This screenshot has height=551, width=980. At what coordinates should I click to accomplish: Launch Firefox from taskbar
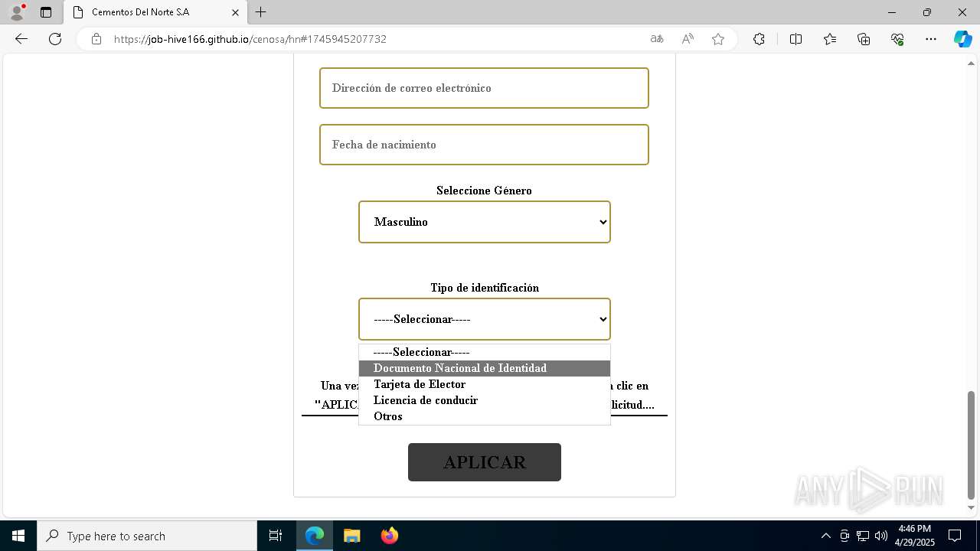pos(390,536)
